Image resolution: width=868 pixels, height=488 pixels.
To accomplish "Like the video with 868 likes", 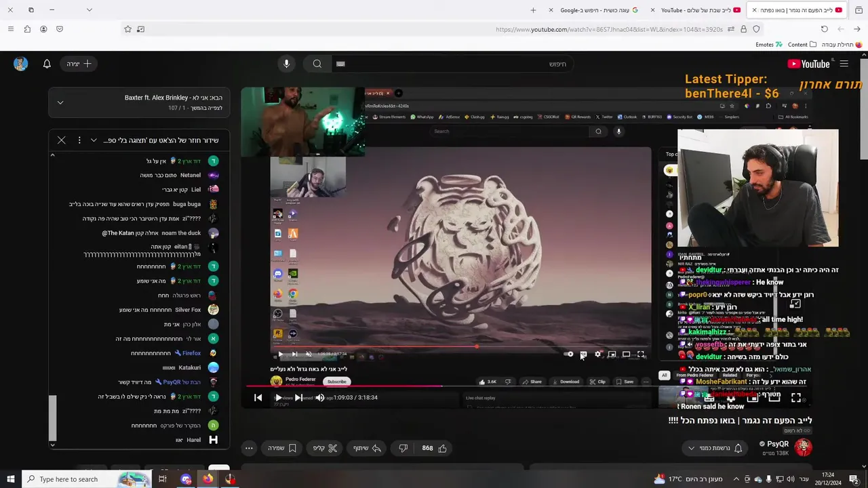I will tap(435, 448).
